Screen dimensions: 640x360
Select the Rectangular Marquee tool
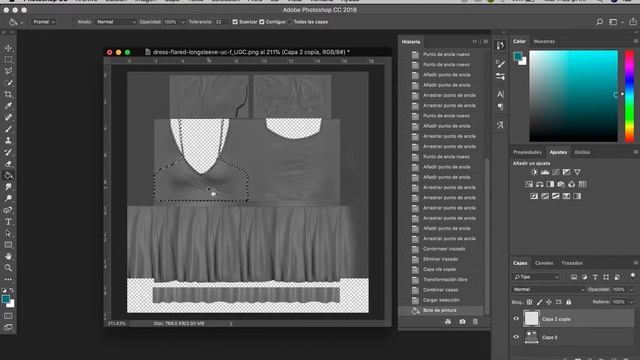8,60
